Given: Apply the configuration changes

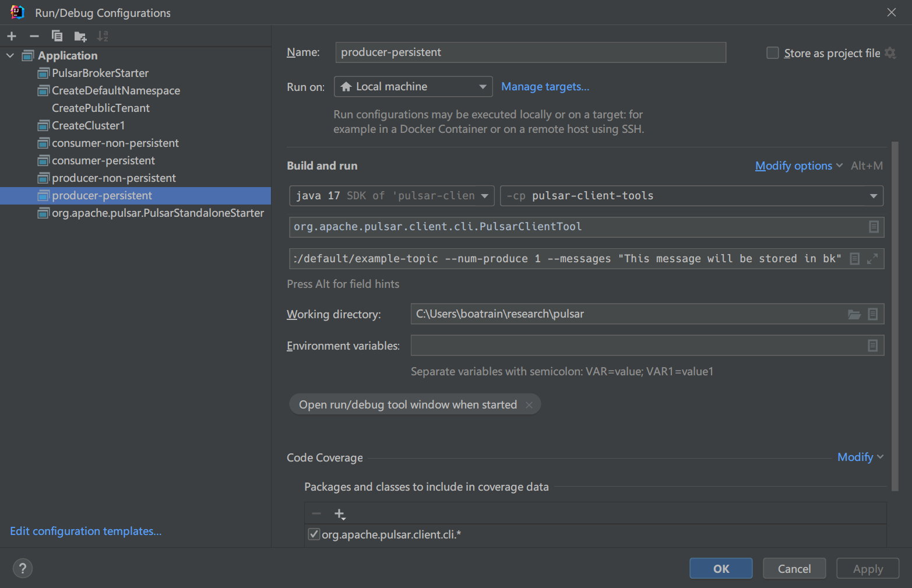Looking at the screenshot, I should pyautogui.click(x=868, y=568).
